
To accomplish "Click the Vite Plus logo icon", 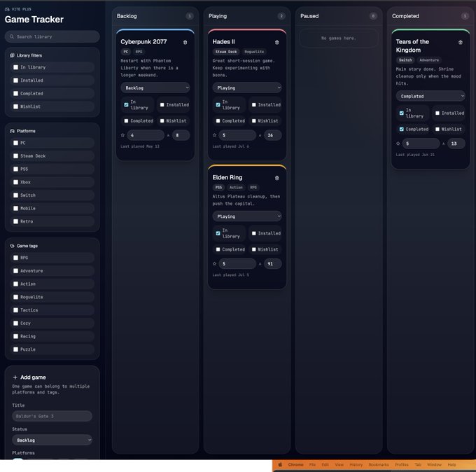I will [7, 9].
